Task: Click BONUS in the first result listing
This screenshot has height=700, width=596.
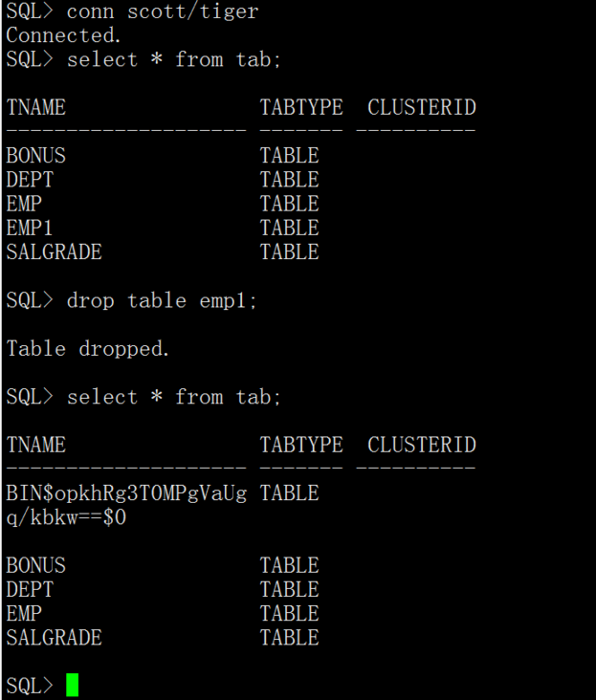Action: coord(35,156)
